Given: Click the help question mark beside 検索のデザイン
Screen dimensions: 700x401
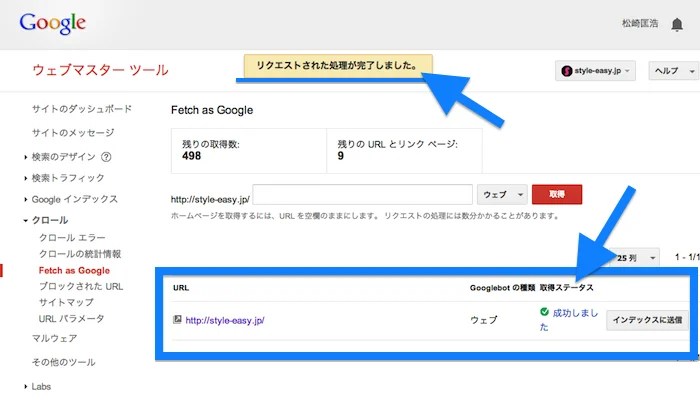Looking at the screenshot, I should click(106, 157).
